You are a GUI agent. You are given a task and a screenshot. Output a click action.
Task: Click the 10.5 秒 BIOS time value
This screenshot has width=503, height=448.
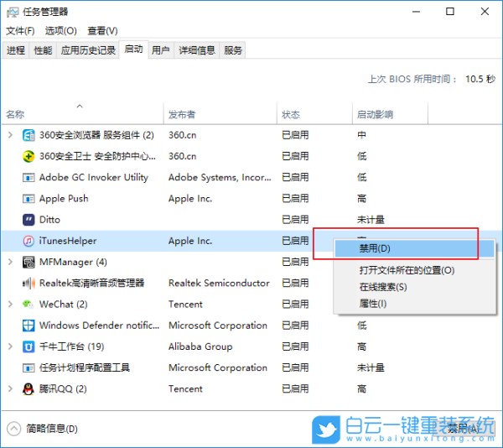pos(480,79)
